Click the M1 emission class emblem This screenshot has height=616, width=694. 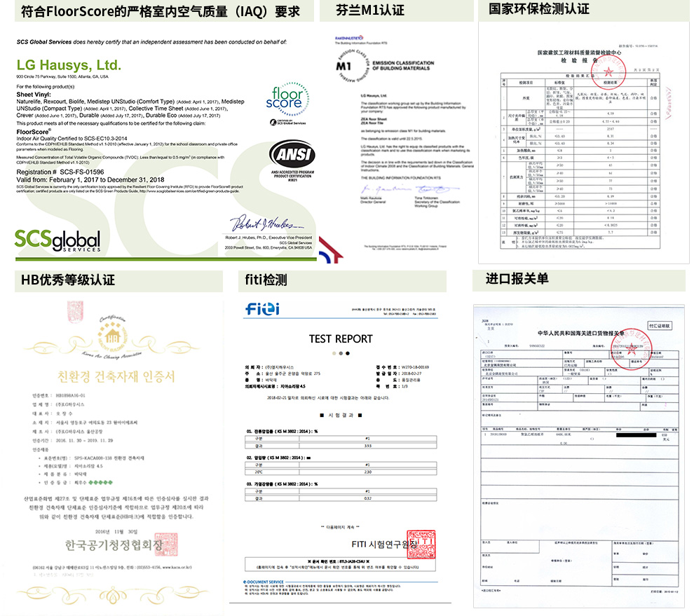pos(353,66)
